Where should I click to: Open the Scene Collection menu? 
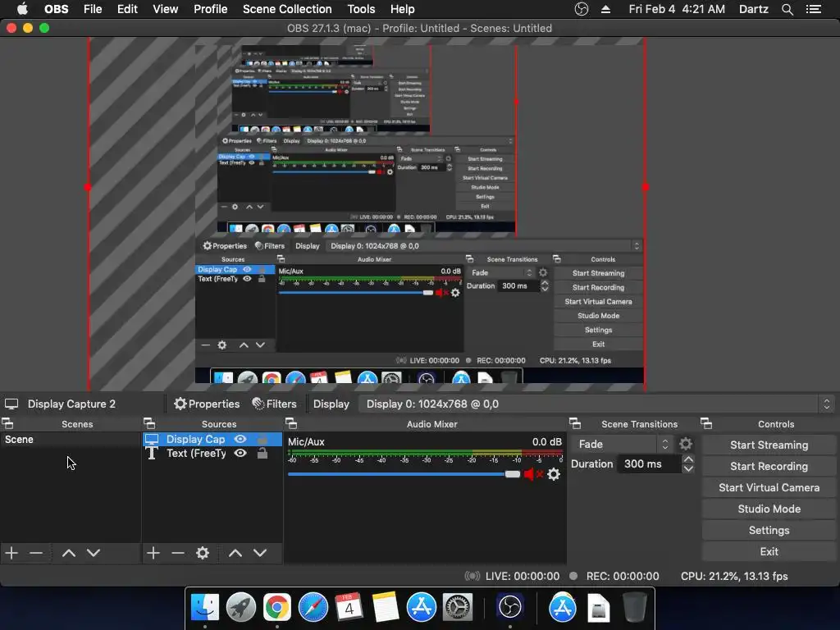pos(287,9)
